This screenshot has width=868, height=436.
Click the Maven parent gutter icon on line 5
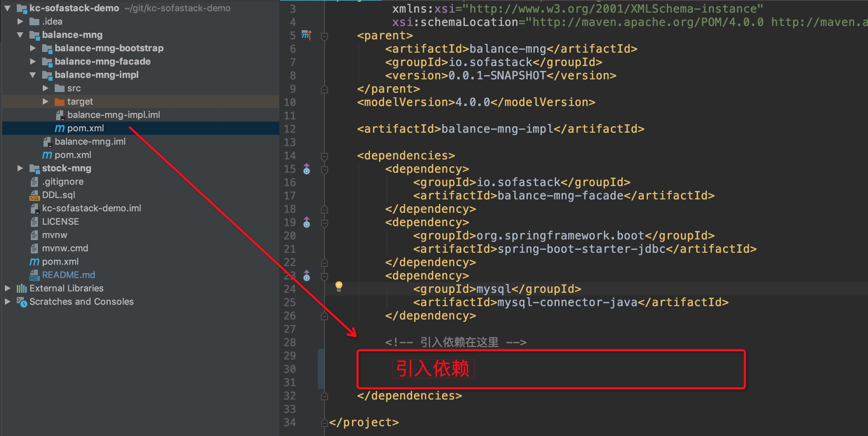tap(307, 35)
